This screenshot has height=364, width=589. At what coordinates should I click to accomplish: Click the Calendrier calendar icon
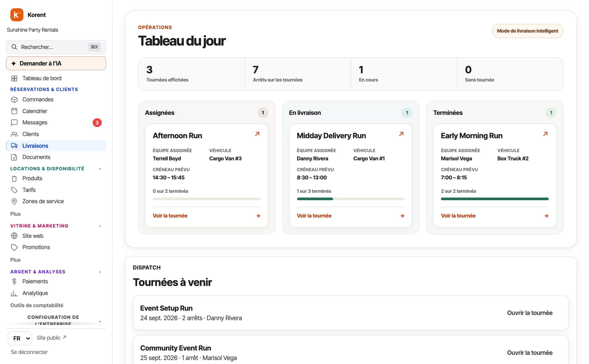click(14, 111)
